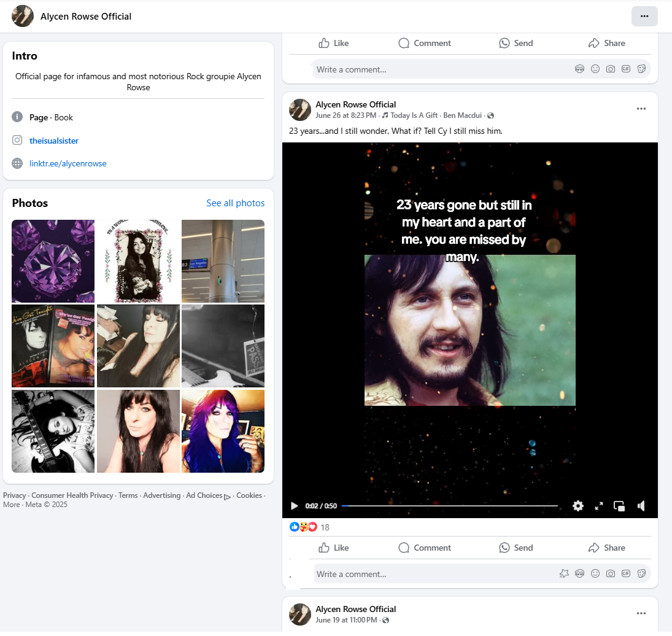Open the page options three-dot menu at top right
Screen dimensions: 672x636
(644, 17)
